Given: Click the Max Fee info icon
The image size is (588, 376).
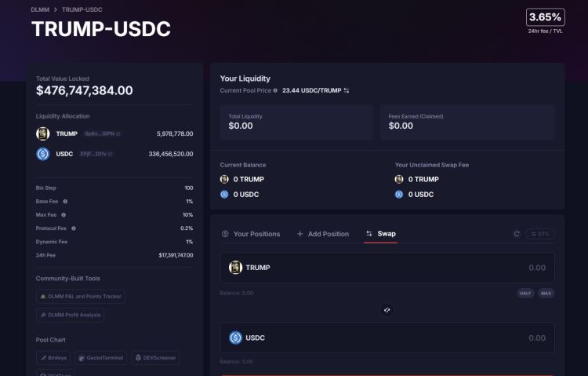Looking at the screenshot, I should 64,215.
